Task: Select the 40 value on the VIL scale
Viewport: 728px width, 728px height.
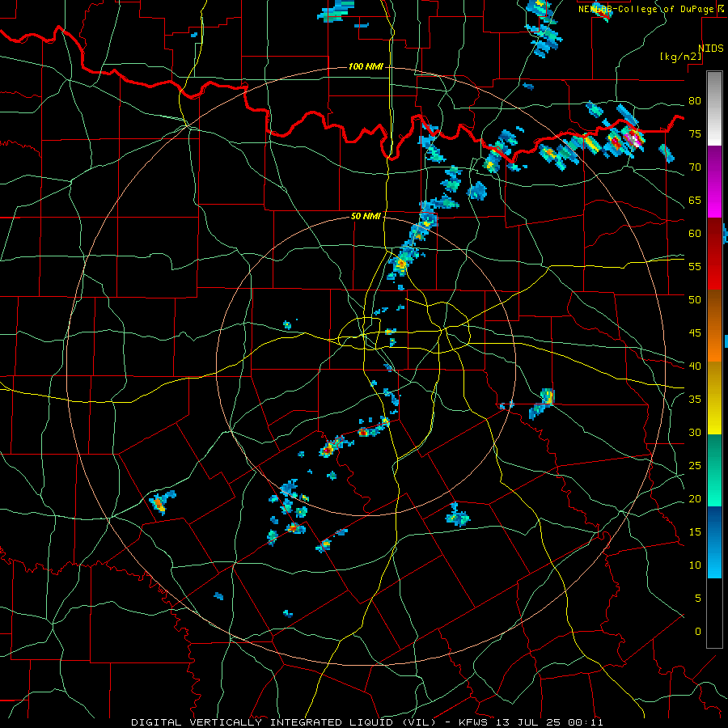Action: point(695,366)
